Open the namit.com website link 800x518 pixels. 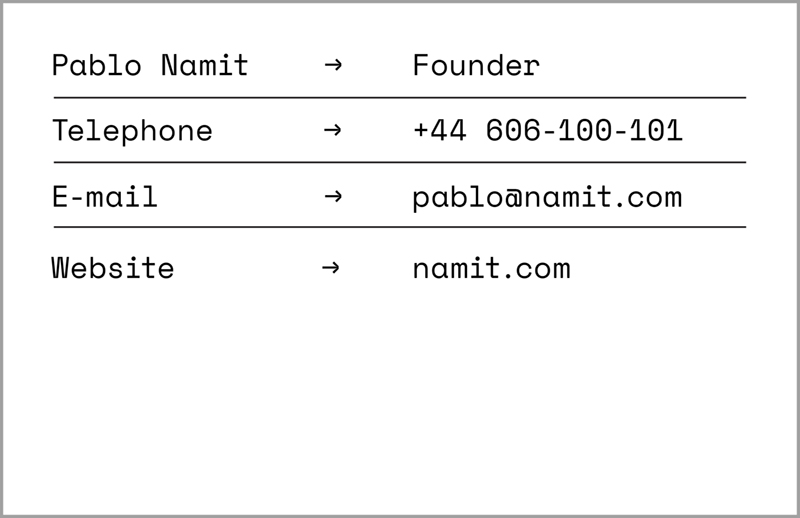(x=491, y=268)
